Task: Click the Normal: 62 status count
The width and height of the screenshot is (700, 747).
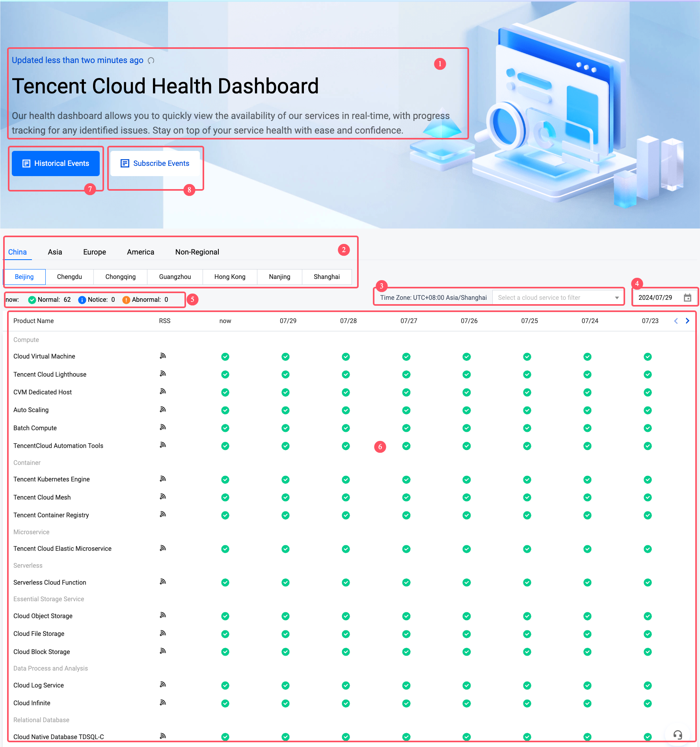Action: pyautogui.click(x=50, y=300)
